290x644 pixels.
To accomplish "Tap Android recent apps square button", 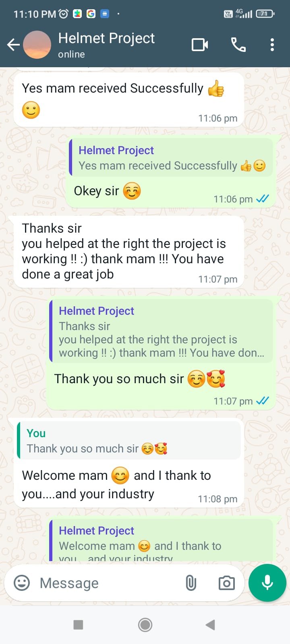I will [78, 625].
